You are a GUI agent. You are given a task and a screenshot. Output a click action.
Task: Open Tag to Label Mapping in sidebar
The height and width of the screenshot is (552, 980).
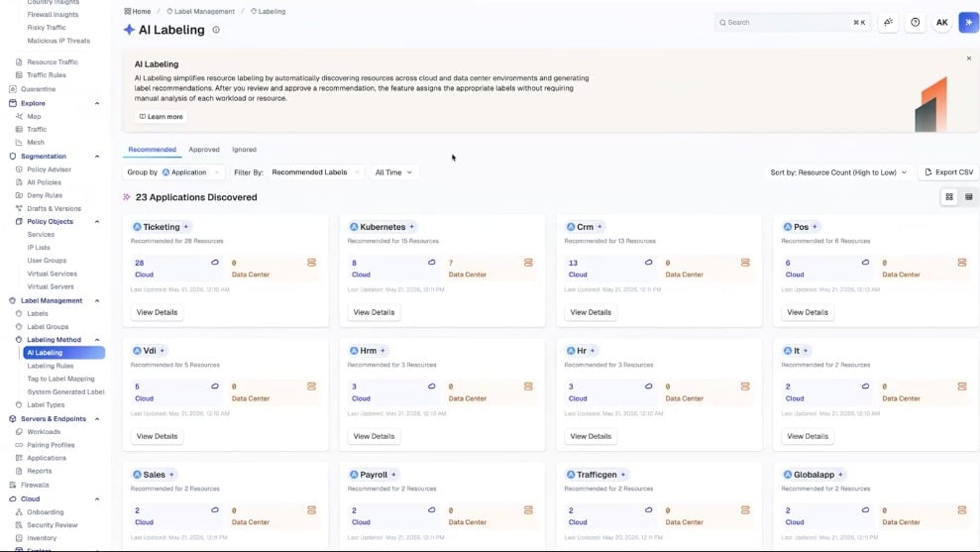click(60, 379)
